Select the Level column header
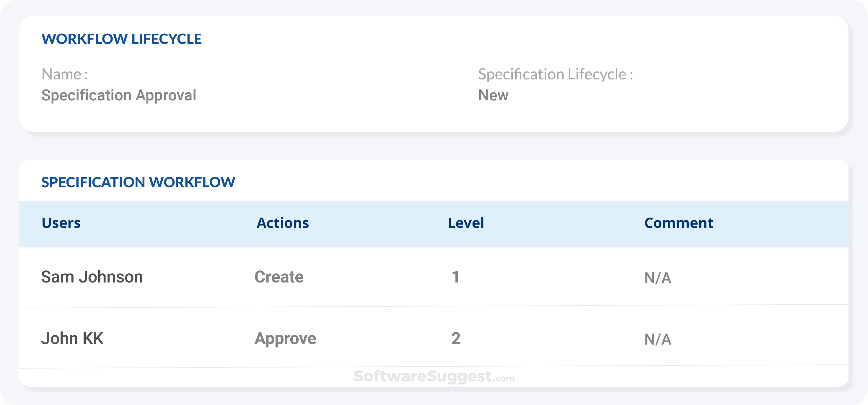The image size is (868, 405). click(466, 223)
